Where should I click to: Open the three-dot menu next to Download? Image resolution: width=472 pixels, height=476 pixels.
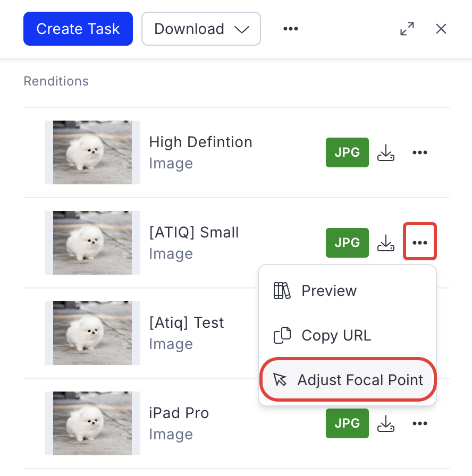pyautogui.click(x=291, y=29)
